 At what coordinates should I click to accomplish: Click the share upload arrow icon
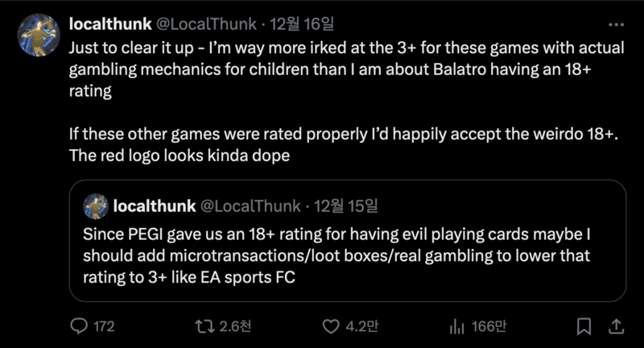(x=616, y=326)
